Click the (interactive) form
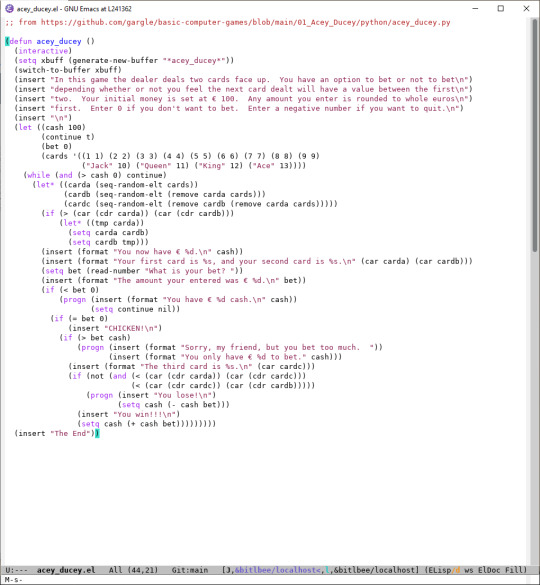 (x=43, y=51)
